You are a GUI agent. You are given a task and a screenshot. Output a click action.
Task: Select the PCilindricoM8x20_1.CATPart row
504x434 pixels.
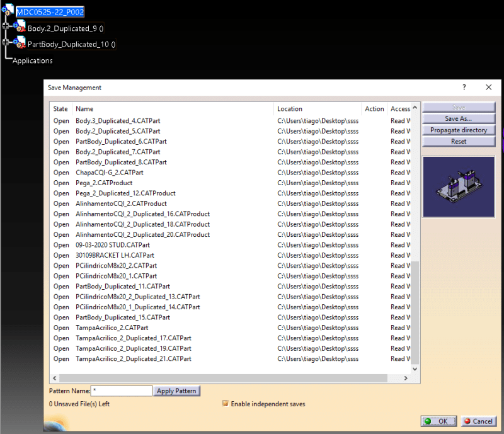coord(231,276)
